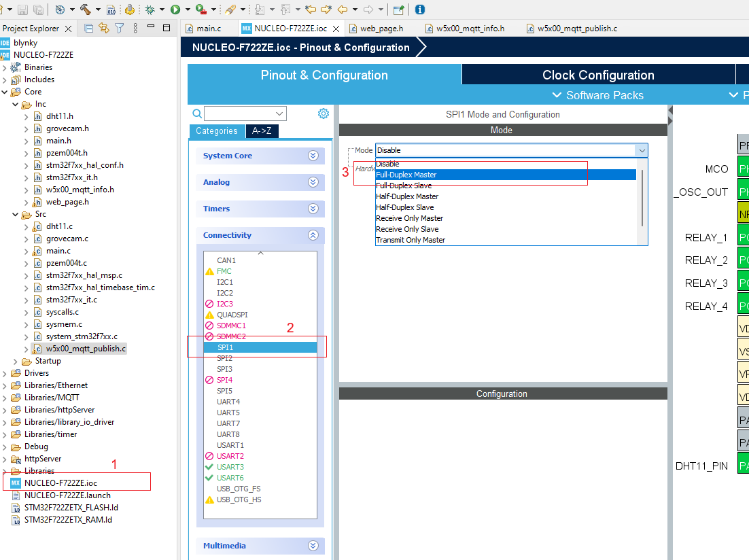Viewport: 749px width, 560px height.
Task: Click the back navigation yellow arrow
Action: pyautogui.click(x=343, y=10)
